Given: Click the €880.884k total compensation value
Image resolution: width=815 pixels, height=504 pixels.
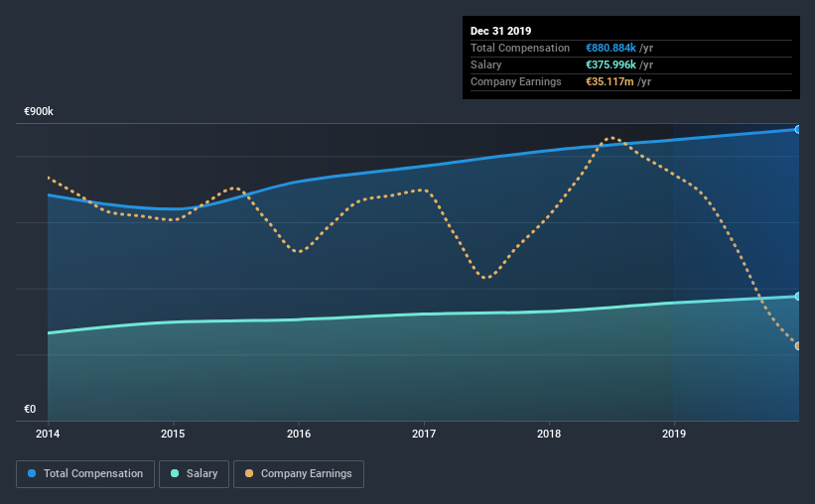Looking at the screenshot, I should (x=611, y=48).
